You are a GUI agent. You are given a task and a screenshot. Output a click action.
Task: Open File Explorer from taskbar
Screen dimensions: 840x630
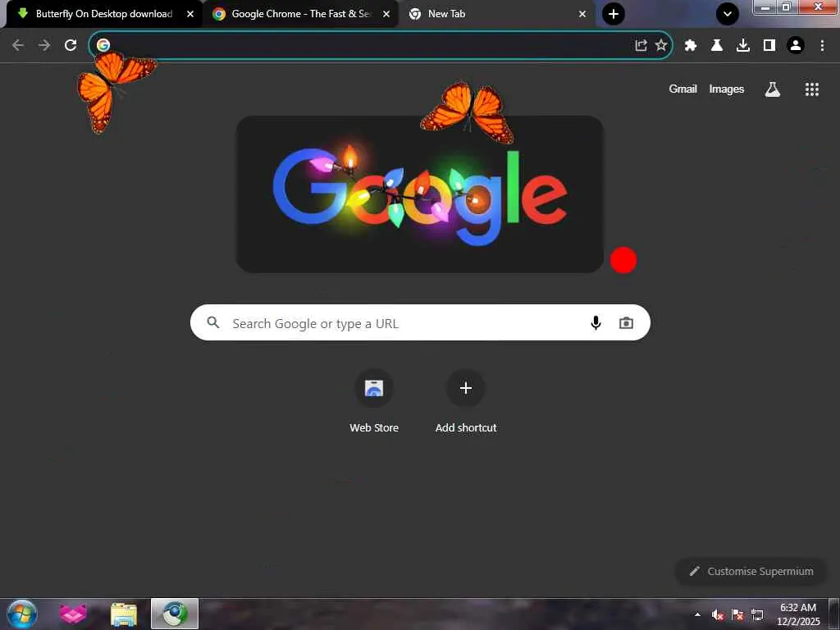[124, 614]
